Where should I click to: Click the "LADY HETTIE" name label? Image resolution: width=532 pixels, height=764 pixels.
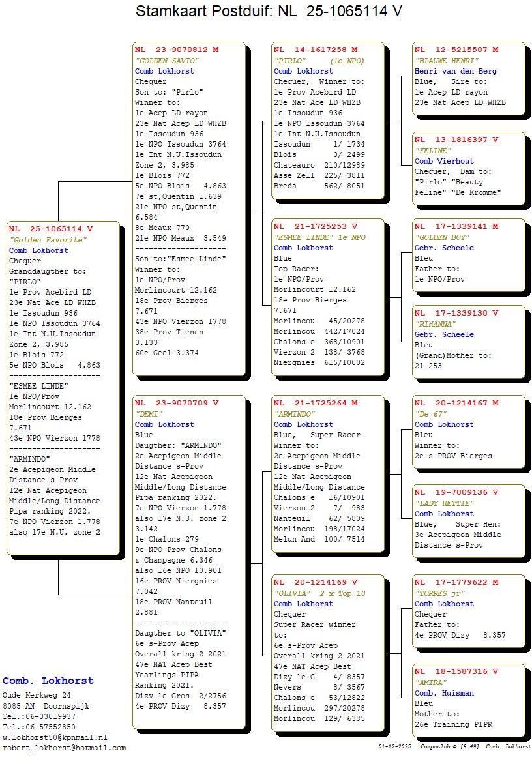point(443,503)
